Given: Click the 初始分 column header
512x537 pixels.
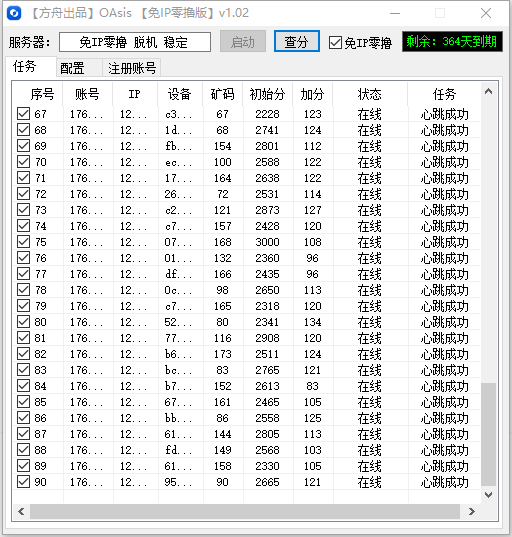Looking at the screenshot, I should point(267,94).
